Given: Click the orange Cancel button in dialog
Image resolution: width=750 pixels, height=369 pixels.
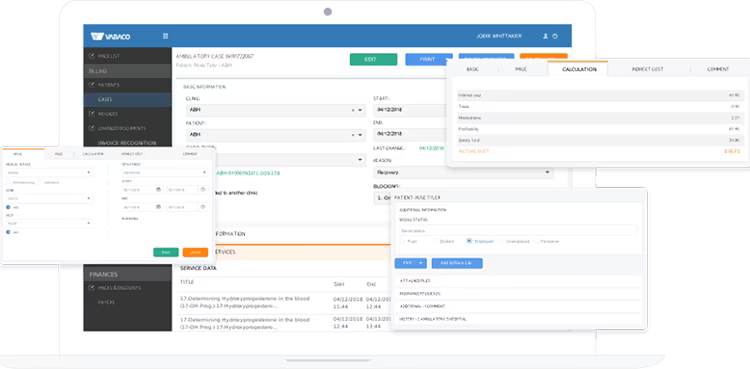Looking at the screenshot, I should pyautogui.click(x=195, y=252).
